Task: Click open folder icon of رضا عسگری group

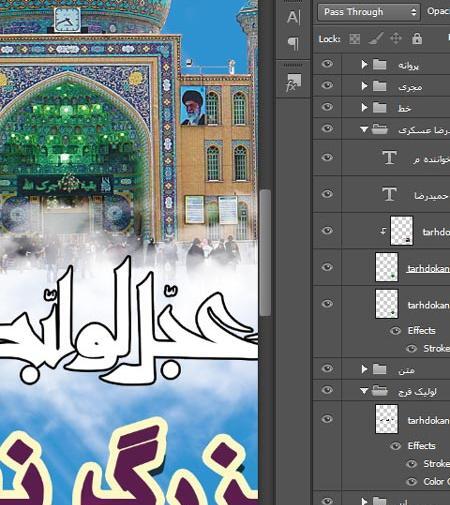Action: coord(380,129)
